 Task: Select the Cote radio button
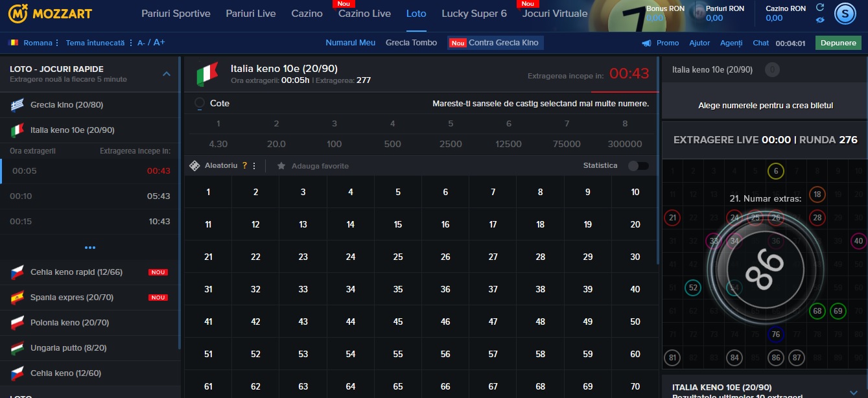[200, 103]
